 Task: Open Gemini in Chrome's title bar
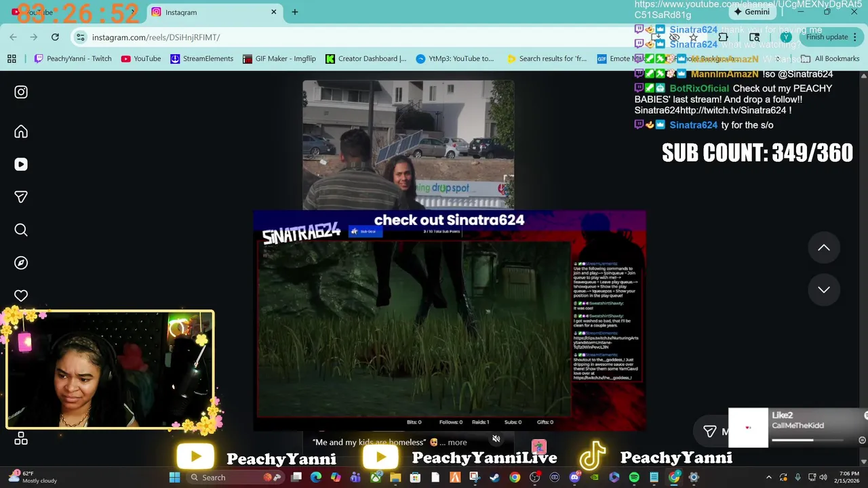tap(752, 12)
